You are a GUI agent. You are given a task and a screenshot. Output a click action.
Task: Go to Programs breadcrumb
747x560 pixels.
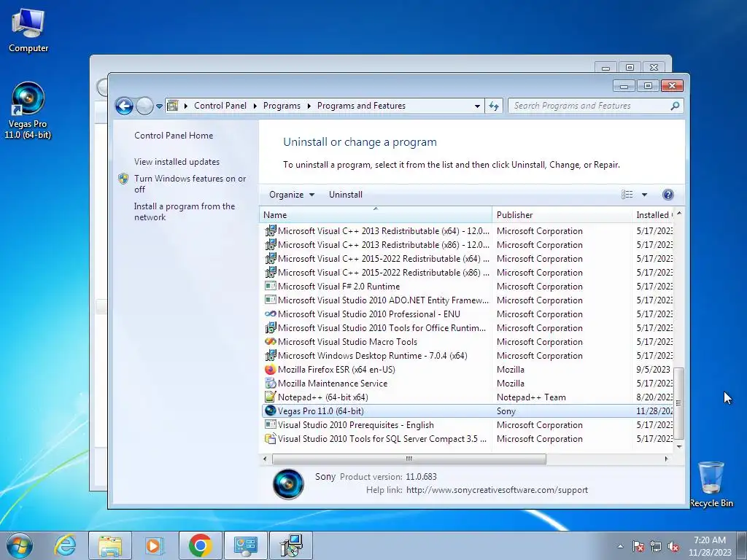click(282, 106)
